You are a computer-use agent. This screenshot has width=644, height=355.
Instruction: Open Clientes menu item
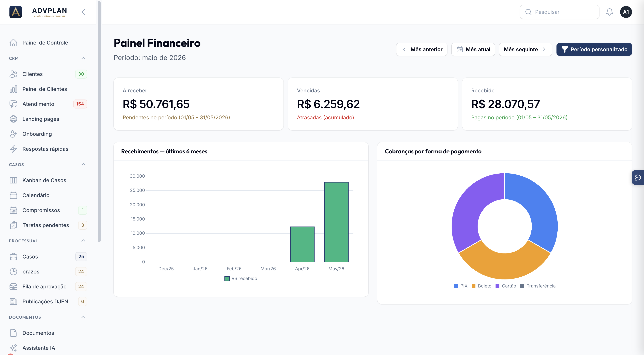48,74
